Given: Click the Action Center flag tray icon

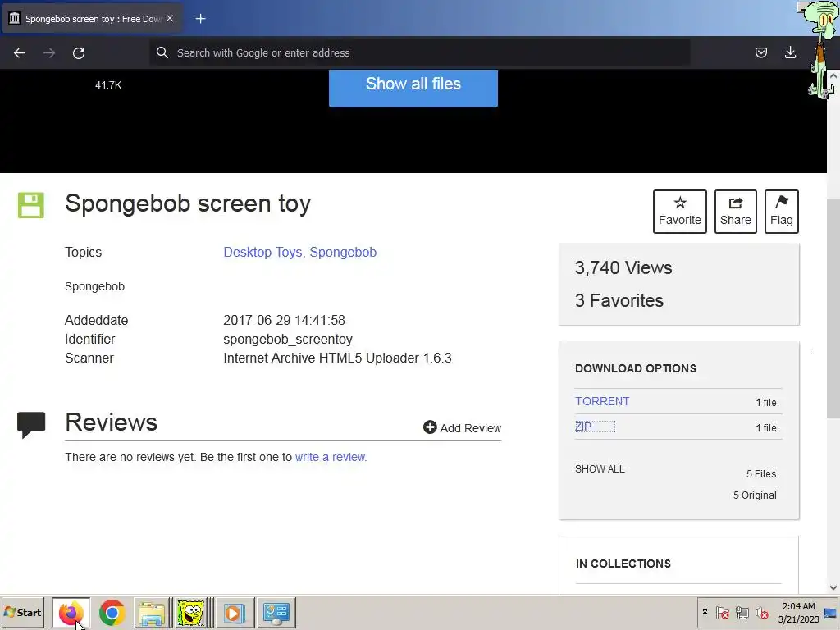Looking at the screenshot, I should [x=722, y=612].
